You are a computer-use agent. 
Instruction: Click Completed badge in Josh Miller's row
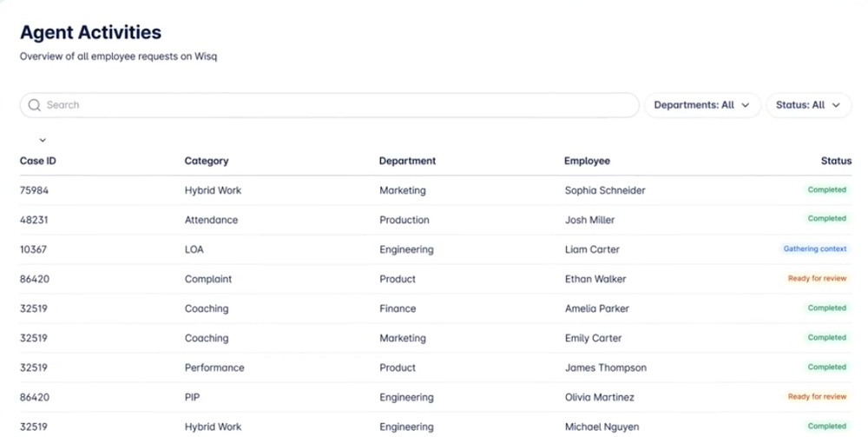pyautogui.click(x=826, y=219)
